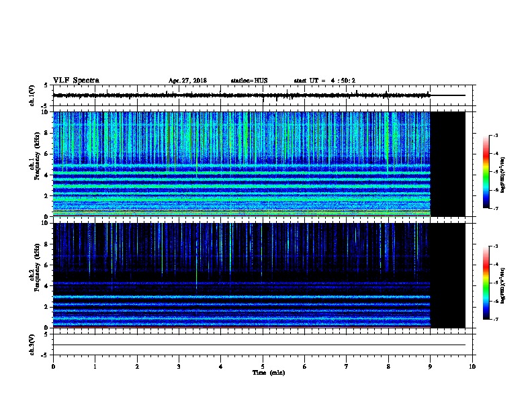Click the ch.2 colorbar log(PSD) label

[x=503, y=285]
